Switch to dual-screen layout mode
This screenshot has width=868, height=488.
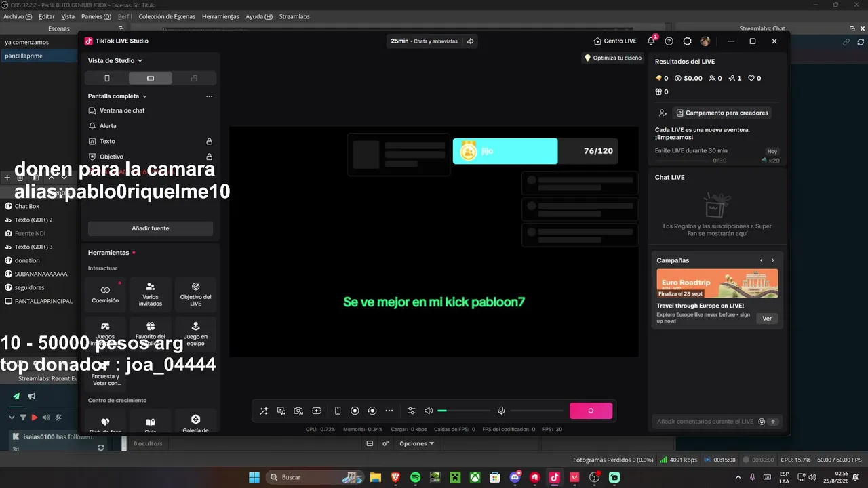(x=194, y=78)
